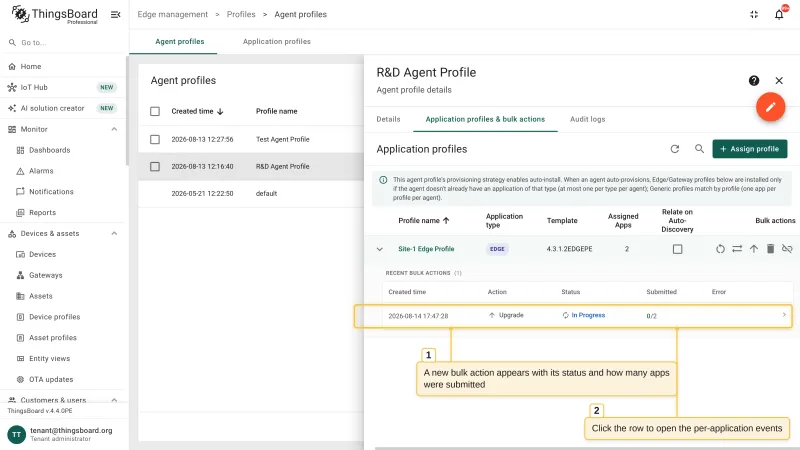800x450 pixels.
Task: Open the notifications bell
Action: pyautogui.click(x=779, y=14)
